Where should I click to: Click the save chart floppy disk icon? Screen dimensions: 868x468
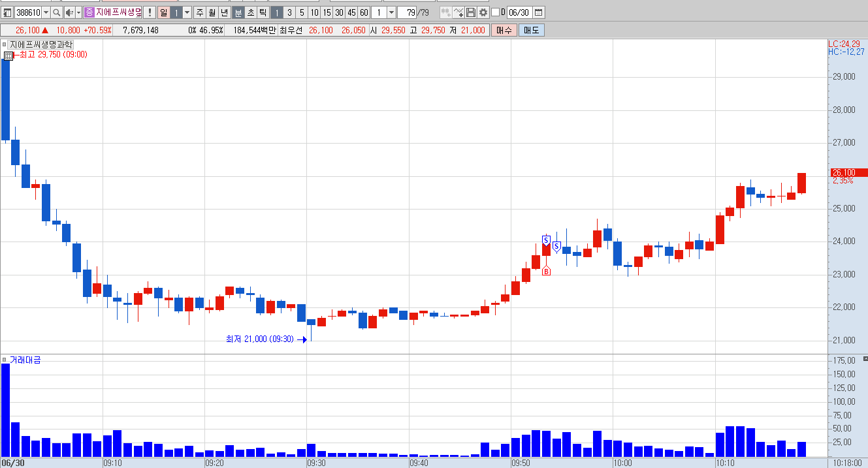pyautogui.click(x=471, y=12)
